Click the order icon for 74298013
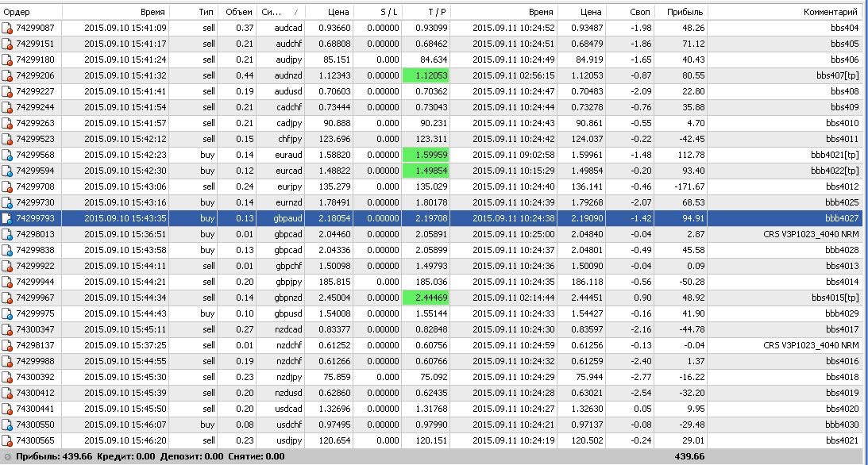The width and height of the screenshot is (868, 465). pyautogui.click(x=7, y=234)
